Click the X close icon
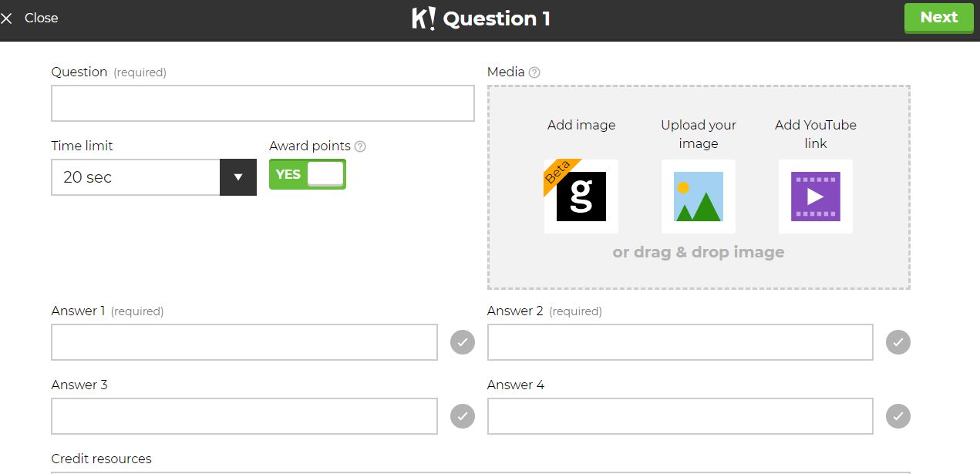Image resolution: width=980 pixels, height=474 pixels. tap(7, 18)
